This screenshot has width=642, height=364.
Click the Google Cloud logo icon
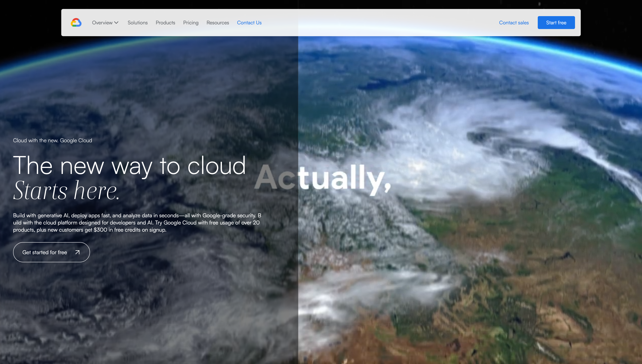(x=76, y=23)
